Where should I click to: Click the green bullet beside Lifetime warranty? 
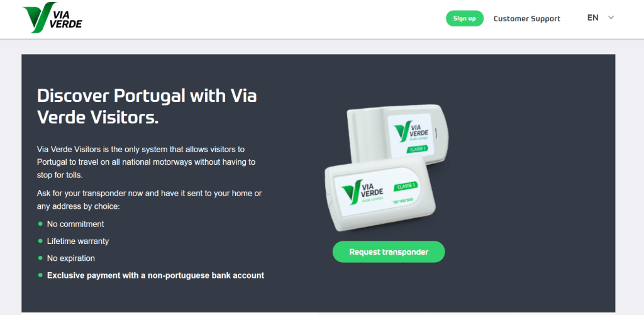tap(40, 241)
